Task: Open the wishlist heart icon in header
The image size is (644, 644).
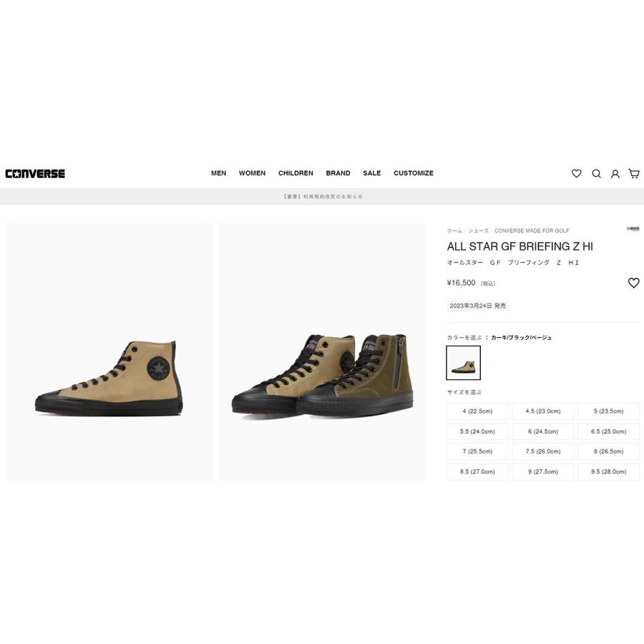Action: pos(576,174)
